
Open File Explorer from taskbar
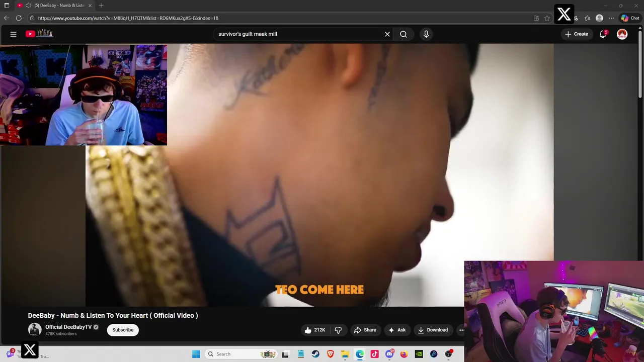pyautogui.click(x=345, y=354)
